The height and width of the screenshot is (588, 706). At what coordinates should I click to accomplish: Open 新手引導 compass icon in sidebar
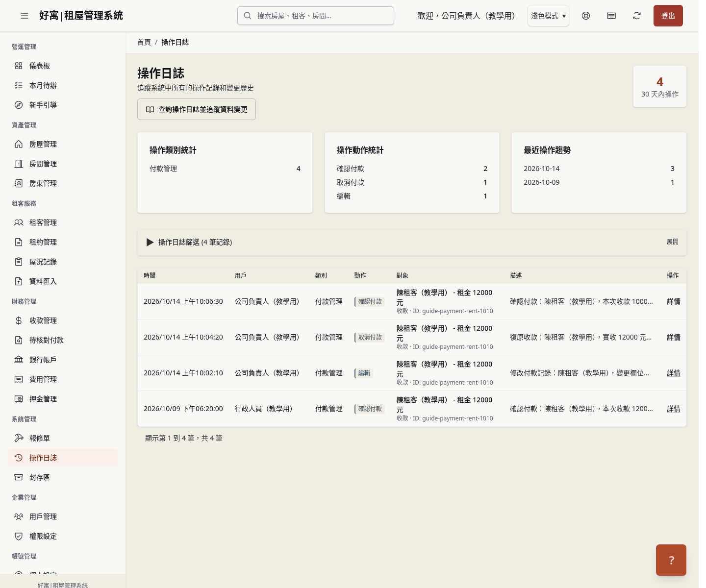(19, 105)
